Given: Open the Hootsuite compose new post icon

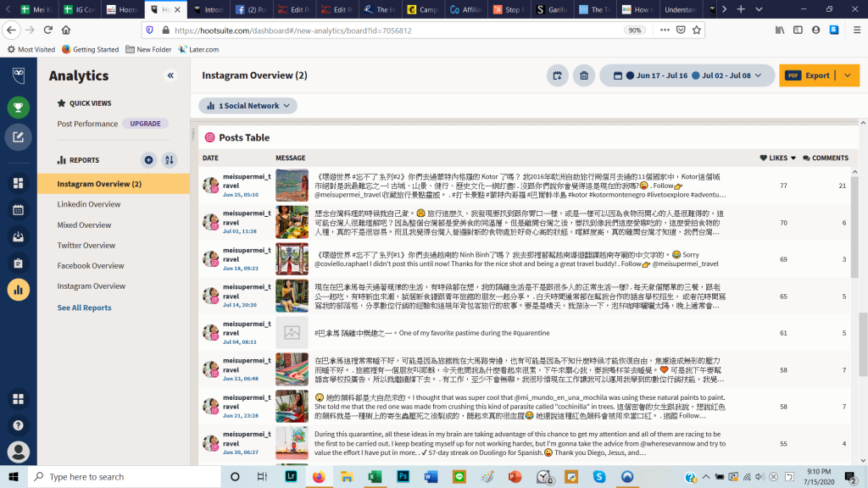Looking at the screenshot, I should (18, 136).
